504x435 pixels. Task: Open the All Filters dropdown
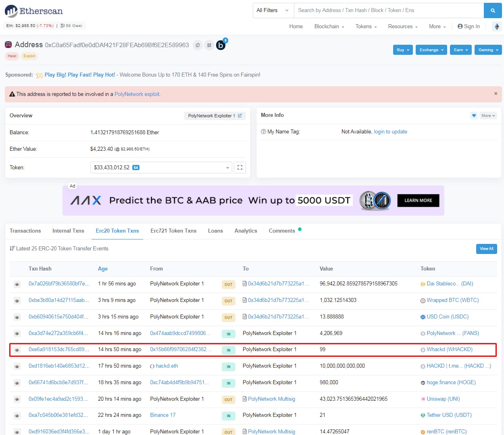click(273, 10)
